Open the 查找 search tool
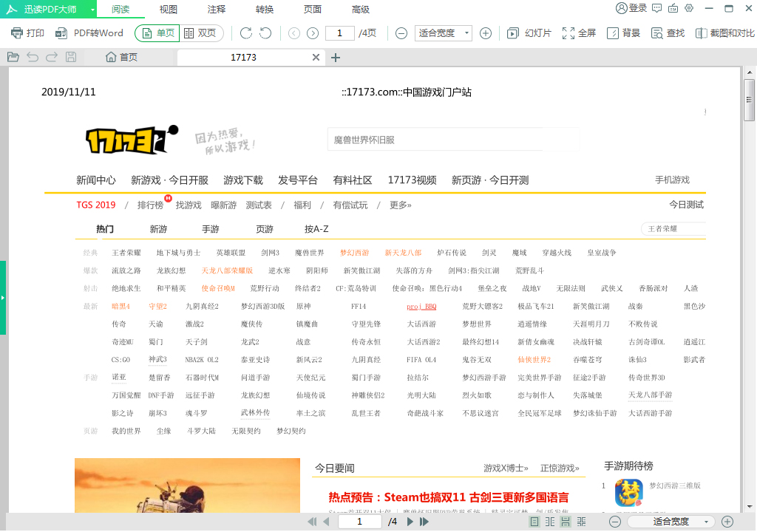Screen dimensions: 757x532 pos(666,33)
